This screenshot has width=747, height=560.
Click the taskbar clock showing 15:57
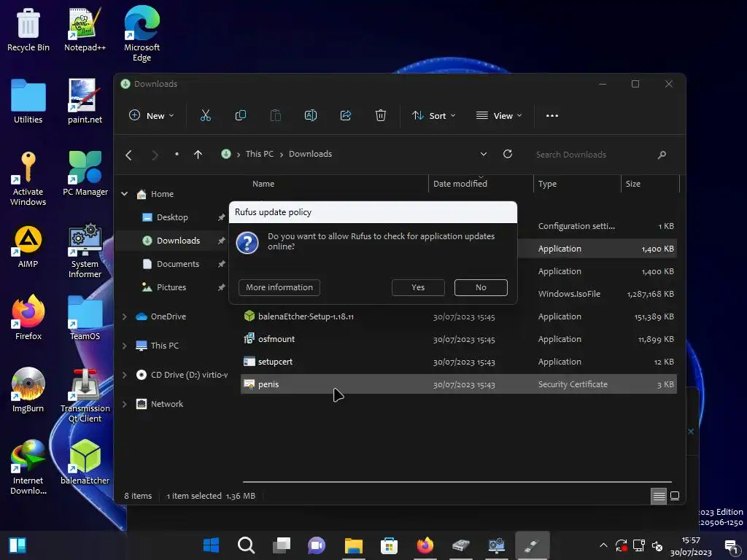point(691,546)
